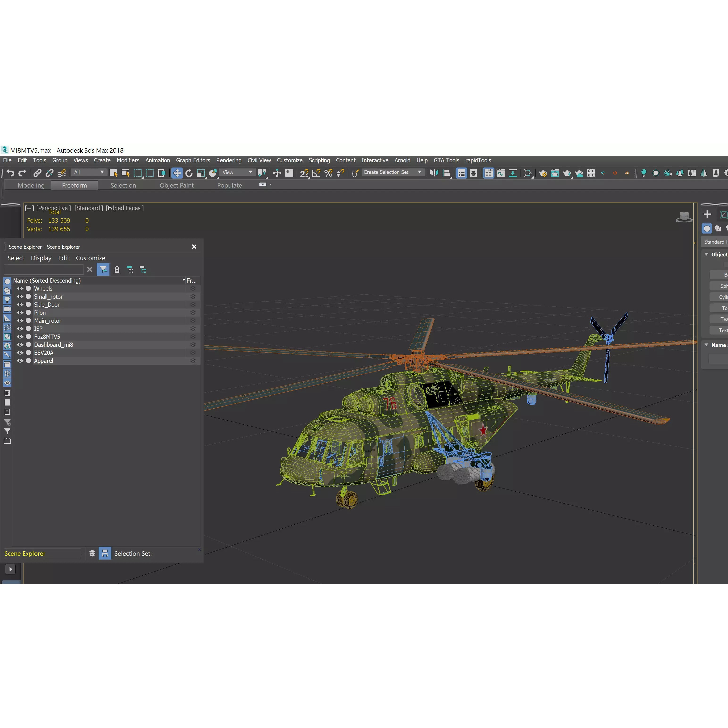This screenshot has width=728, height=728.
Task: Activate Snaps Toggle in the toolbar
Action: point(305,173)
